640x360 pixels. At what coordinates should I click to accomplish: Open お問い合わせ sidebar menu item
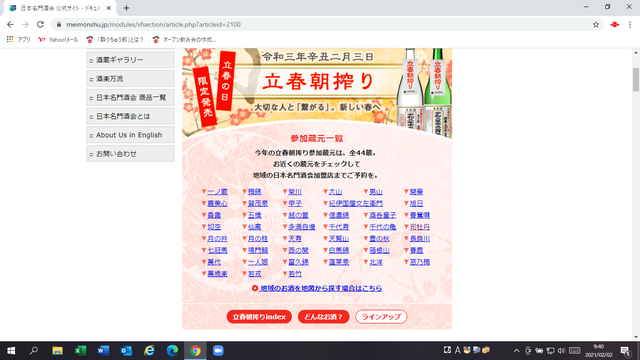[x=130, y=154]
